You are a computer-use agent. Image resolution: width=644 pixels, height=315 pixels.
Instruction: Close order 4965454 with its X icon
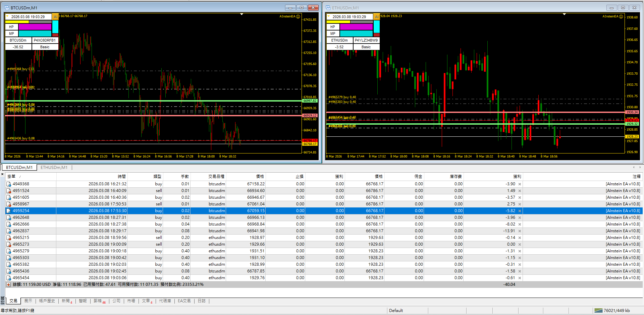coord(520,278)
